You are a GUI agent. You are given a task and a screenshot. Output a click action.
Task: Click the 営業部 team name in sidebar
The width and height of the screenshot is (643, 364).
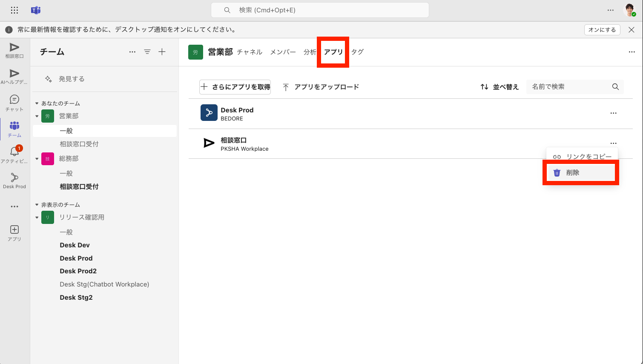coord(69,116)
